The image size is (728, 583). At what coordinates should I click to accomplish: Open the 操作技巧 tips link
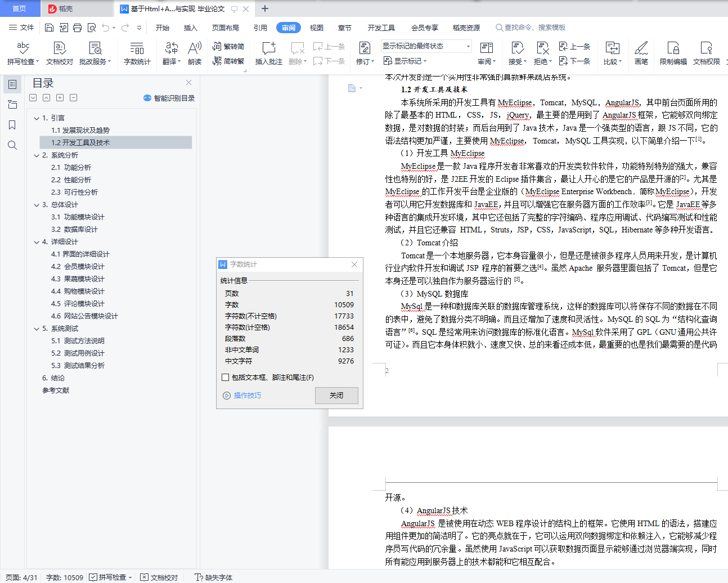pos(242,396)
